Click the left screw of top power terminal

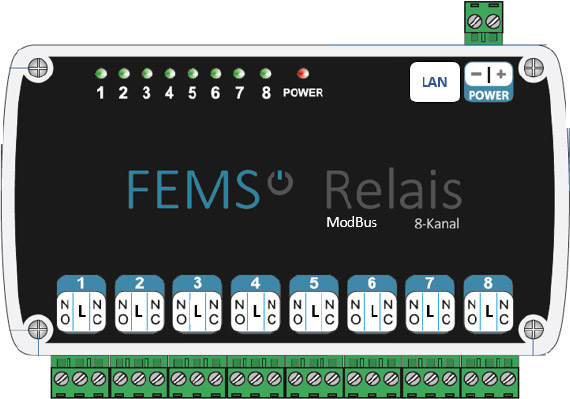click(x=474, y=22)
